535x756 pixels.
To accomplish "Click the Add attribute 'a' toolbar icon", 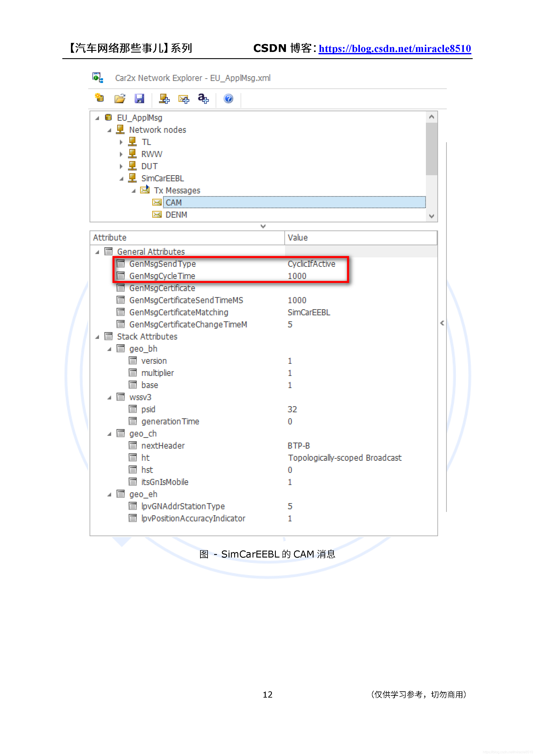I will coord(203,98).
